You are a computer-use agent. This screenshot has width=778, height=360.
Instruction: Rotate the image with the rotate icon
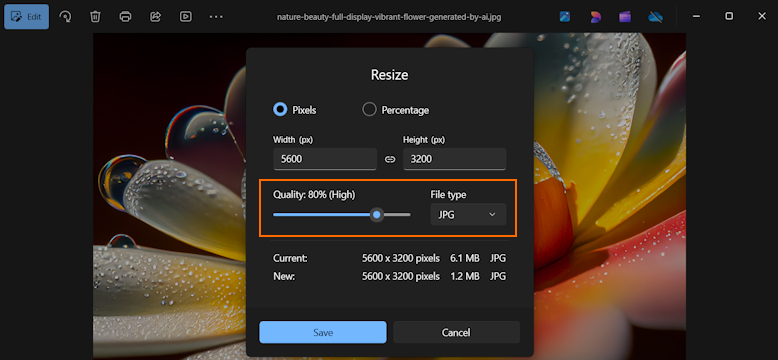tap(65, 16)
